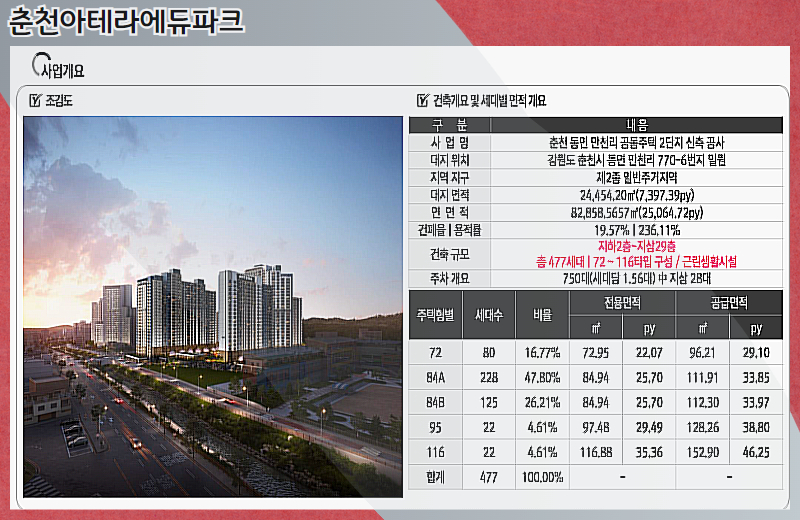
Task: Click the checkmark icon next to 조감도
Action: (x=35, y=101)
